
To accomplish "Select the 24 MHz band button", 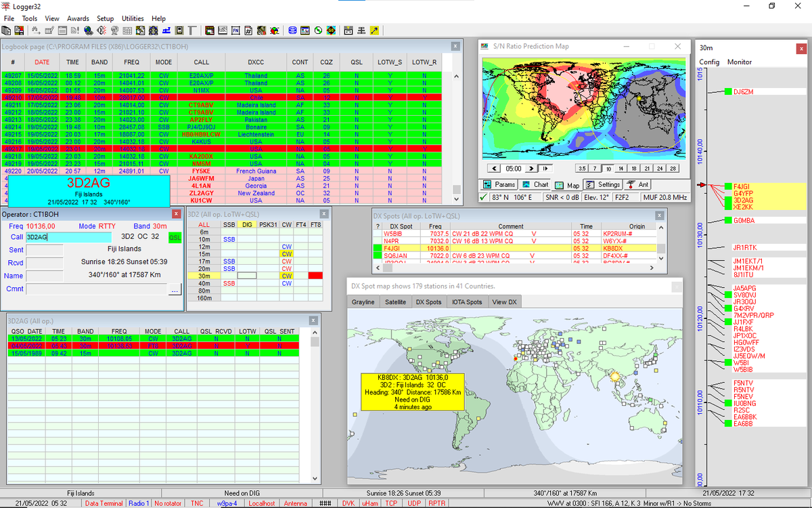I will [660, 168].
